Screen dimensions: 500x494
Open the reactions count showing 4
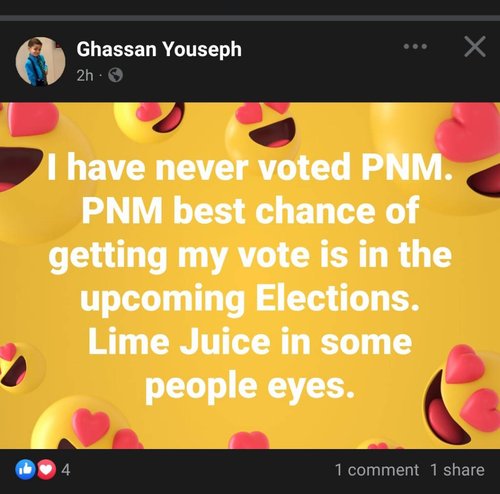coord(66,470)
